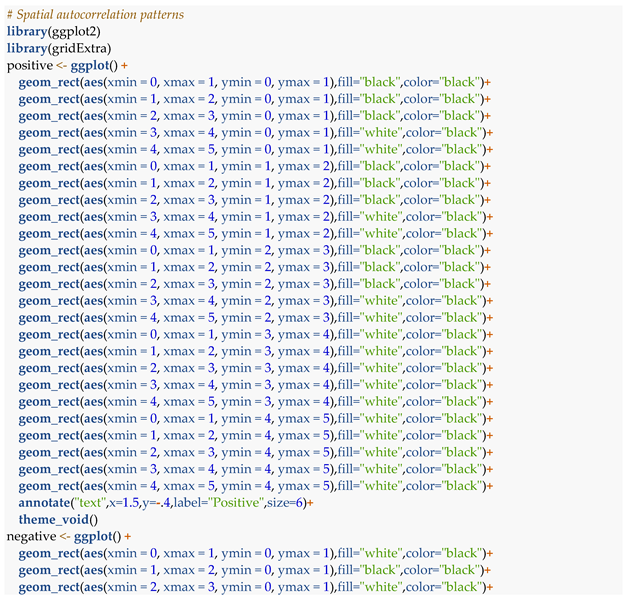
Task: Click the annotate function keyword
Action: 46,502
